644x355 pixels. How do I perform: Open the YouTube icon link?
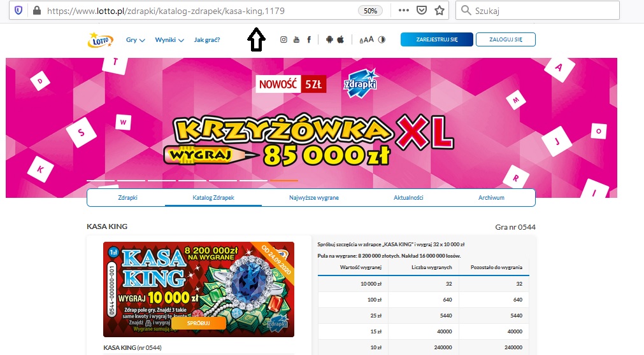pyautogui.click(x=296, y=39)
